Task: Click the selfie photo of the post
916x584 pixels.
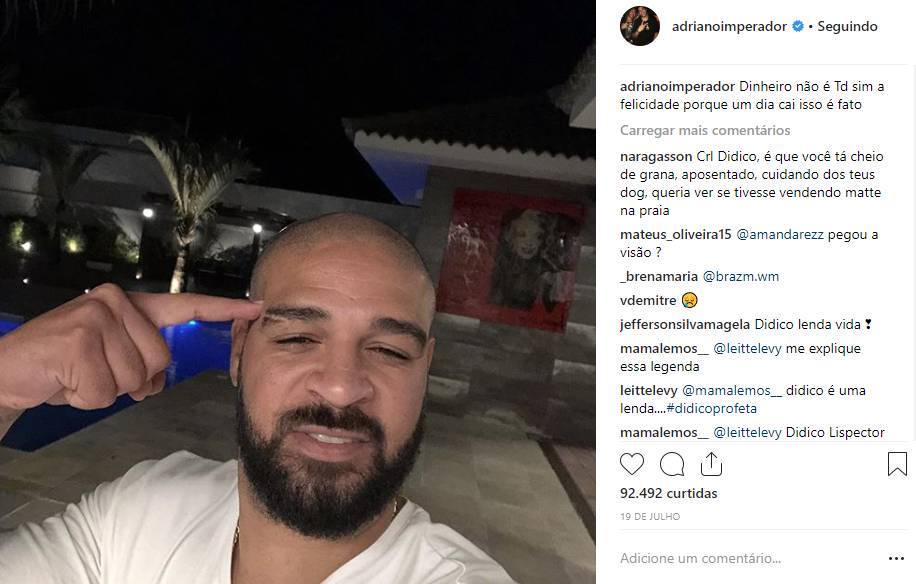Action: coord(298,292)
